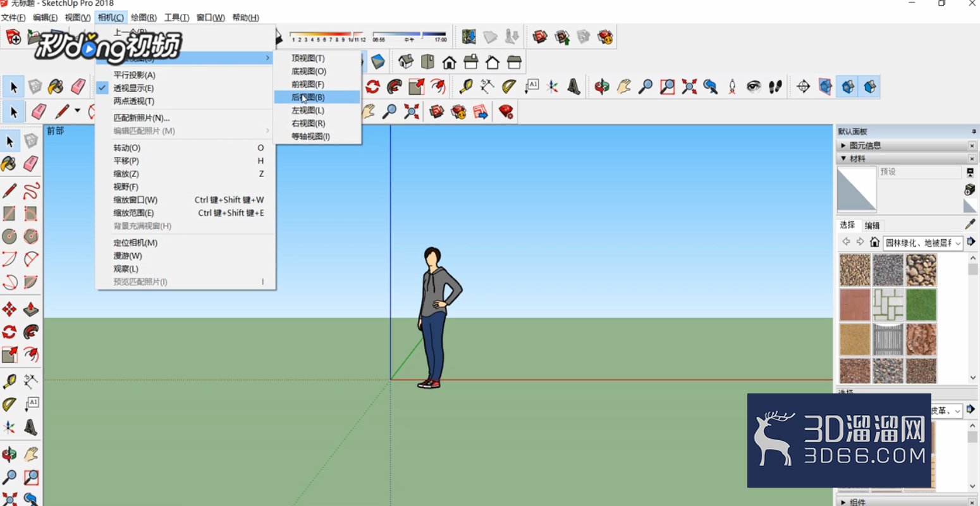The height and width of the screenshot is (506, 980).
Task: Select the Offset tool in top toolbar
Action: (438, 87)
